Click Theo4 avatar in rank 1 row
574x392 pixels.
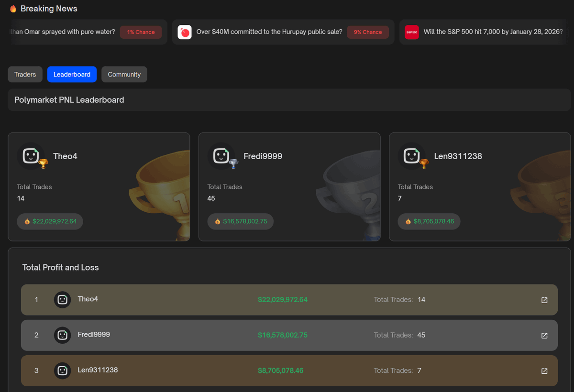point(62,300)
